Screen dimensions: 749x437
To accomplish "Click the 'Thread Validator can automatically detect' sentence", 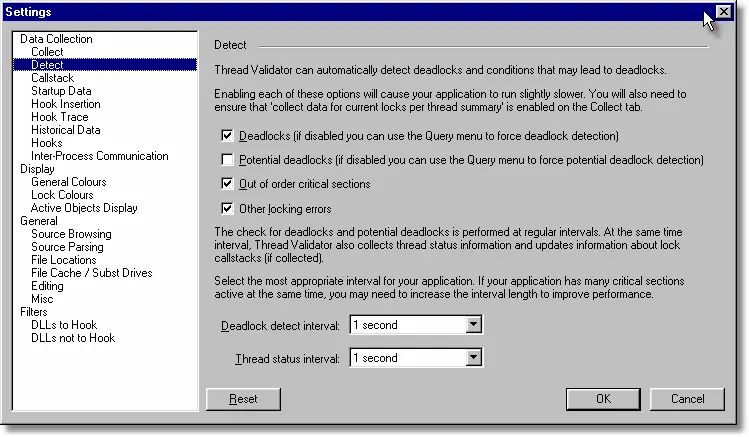I will pos(440,70).
